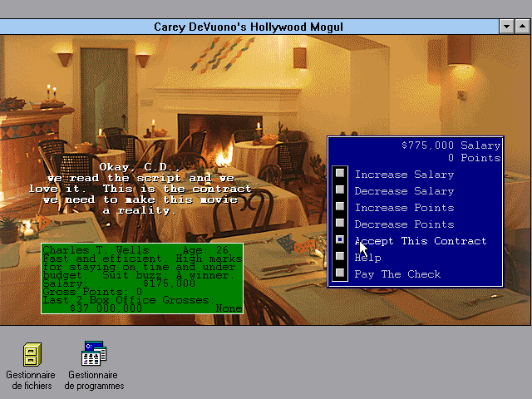Viewport: 532px width, 399px height.
Task: Click the $37,000,000 box office gross
Action: pos(106,308)
